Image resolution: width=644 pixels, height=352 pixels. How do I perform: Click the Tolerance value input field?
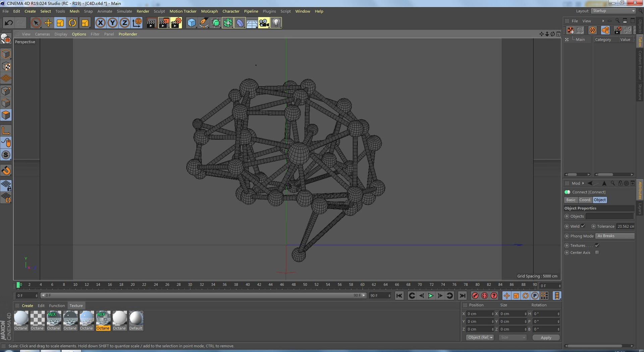(625, 226)
